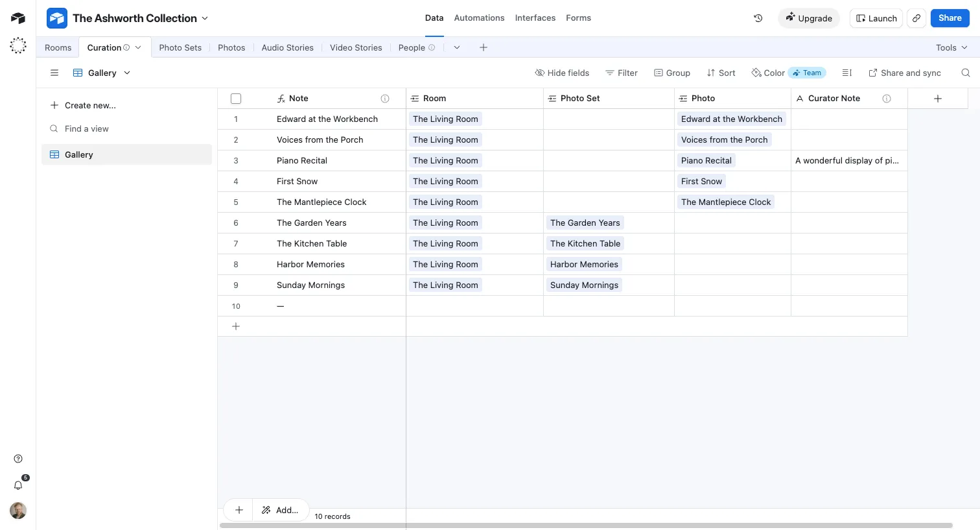The image size is (980, 530).
Task: Add a new row with plus under row 10
Action: coord(236,326)
